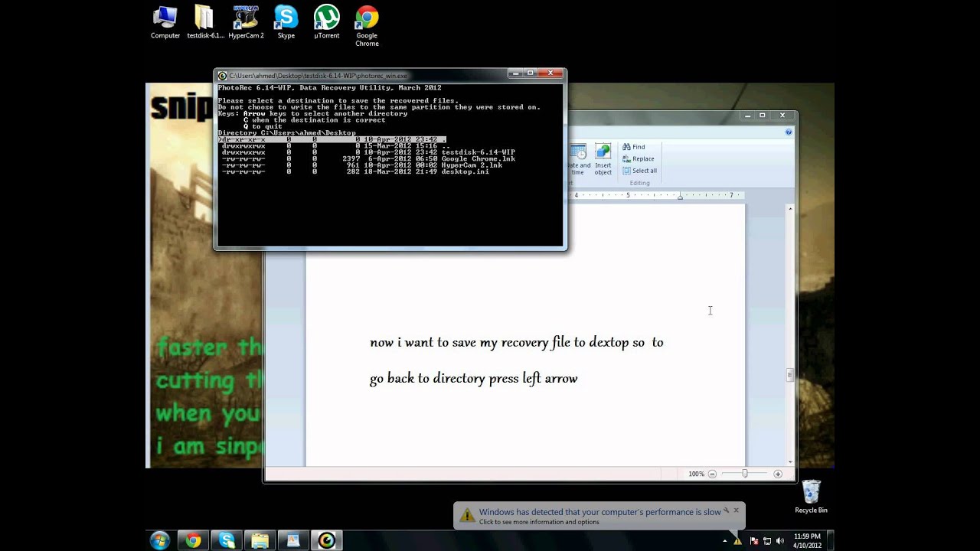The image size is (980, 551).
Task: Click the 100% zoom level label
Action: coord(696,474)
